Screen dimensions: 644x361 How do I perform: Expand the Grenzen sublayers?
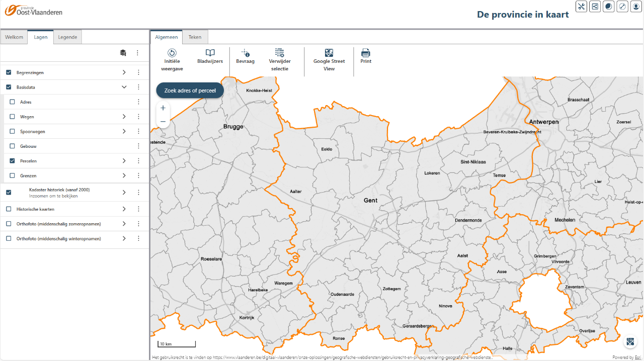tap(124, 176)
